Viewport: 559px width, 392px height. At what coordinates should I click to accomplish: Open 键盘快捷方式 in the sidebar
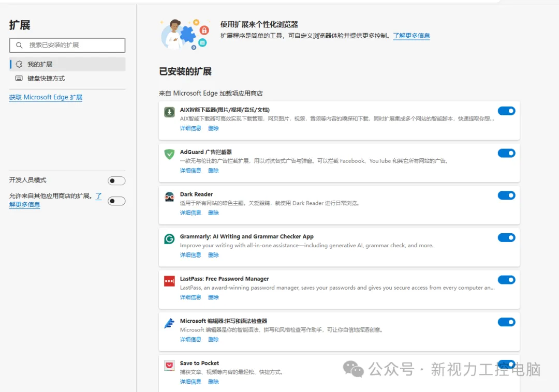tap(67, 78)
